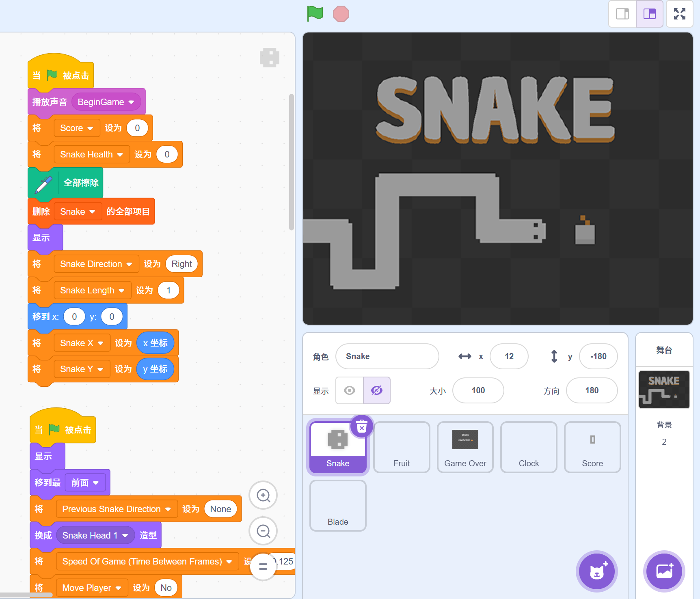Open the Snake Head 1 costume dropdown
This screenshot has height=599, width=700.
[x=125, y=536]
